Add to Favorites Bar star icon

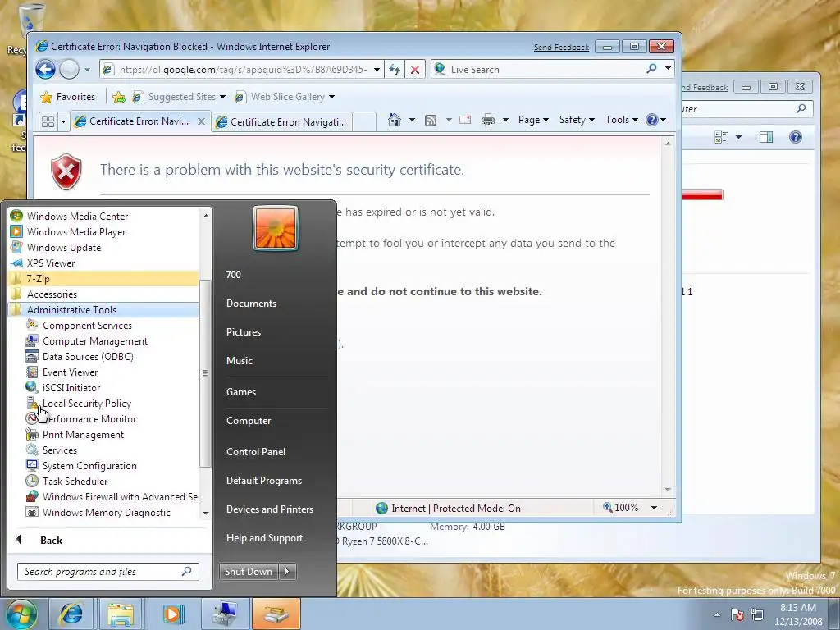[119, 97]
